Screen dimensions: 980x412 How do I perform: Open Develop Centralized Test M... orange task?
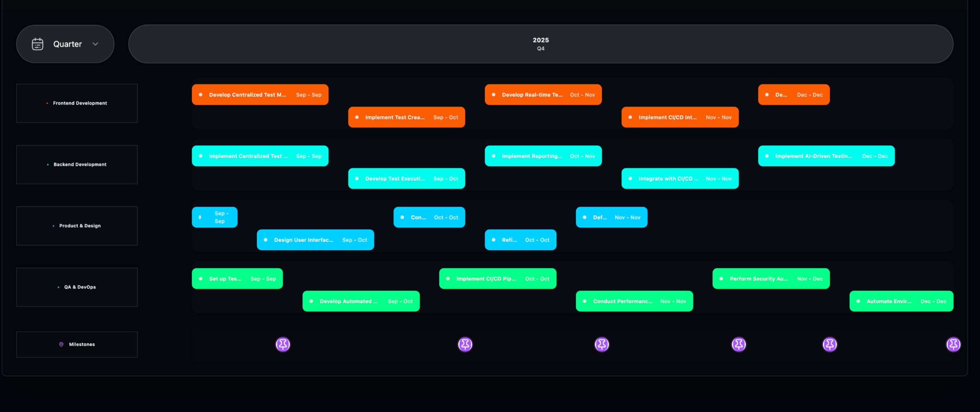(x=260, y=95)
